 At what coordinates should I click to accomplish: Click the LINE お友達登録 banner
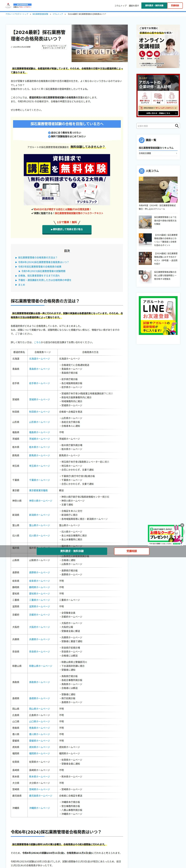[158, 315]
